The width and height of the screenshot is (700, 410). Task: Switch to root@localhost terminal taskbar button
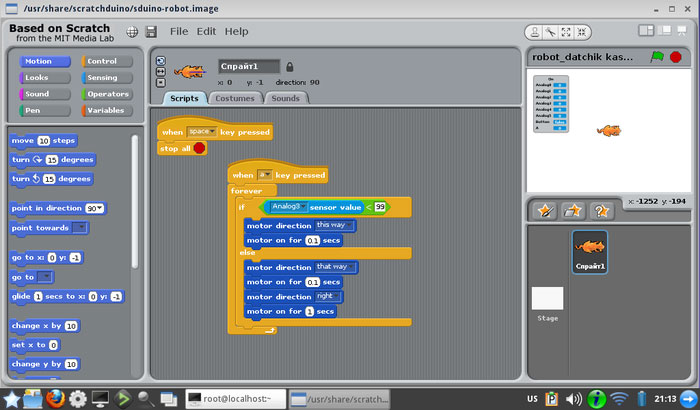coord(235,399)
